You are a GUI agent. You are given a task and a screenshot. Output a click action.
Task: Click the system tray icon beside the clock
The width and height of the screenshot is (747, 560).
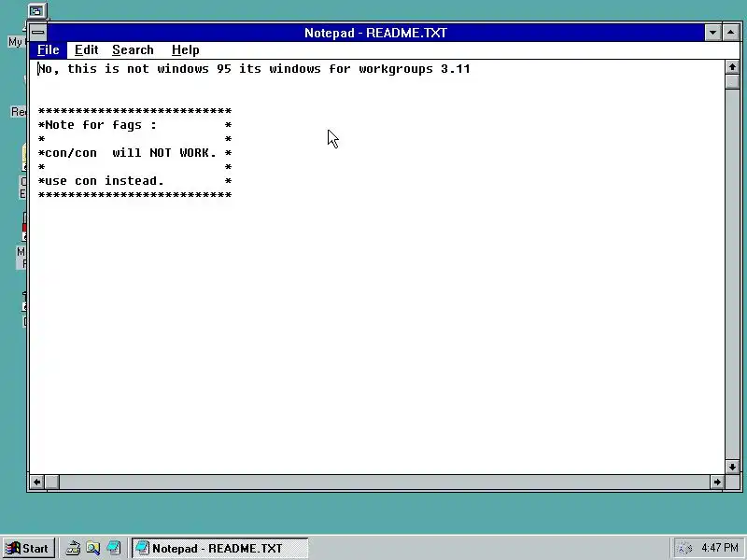tap(684, 548)
